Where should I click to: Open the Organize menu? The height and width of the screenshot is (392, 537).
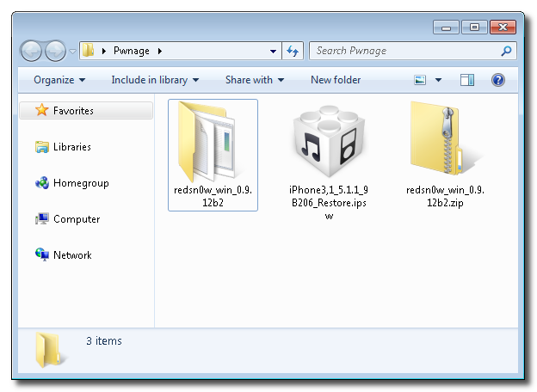(x=59, y=80)
